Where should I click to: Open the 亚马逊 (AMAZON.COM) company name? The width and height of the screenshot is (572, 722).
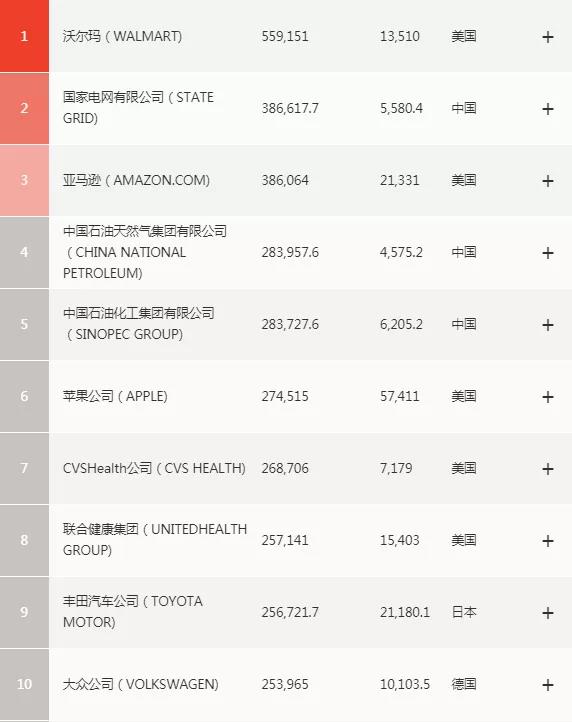(136, 180)
